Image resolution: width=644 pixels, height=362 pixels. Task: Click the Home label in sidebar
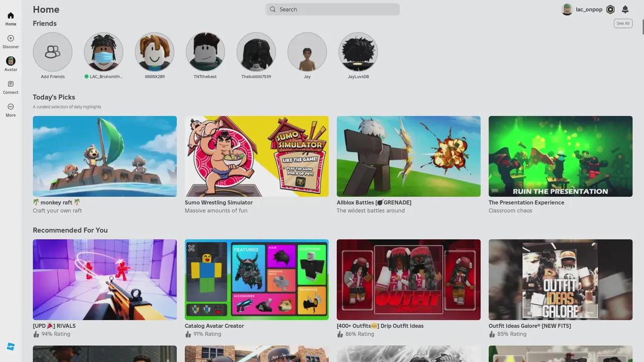click(11, 24)
